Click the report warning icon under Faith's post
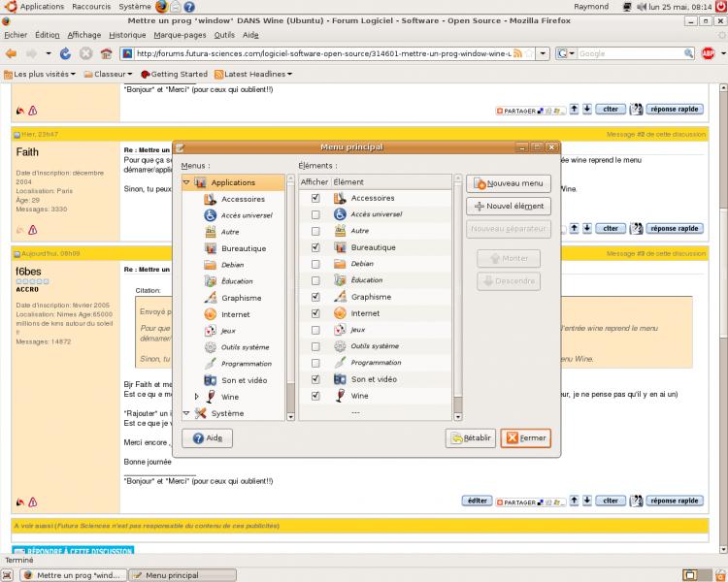Screen dimensions: 728x582 pos(32,230)
